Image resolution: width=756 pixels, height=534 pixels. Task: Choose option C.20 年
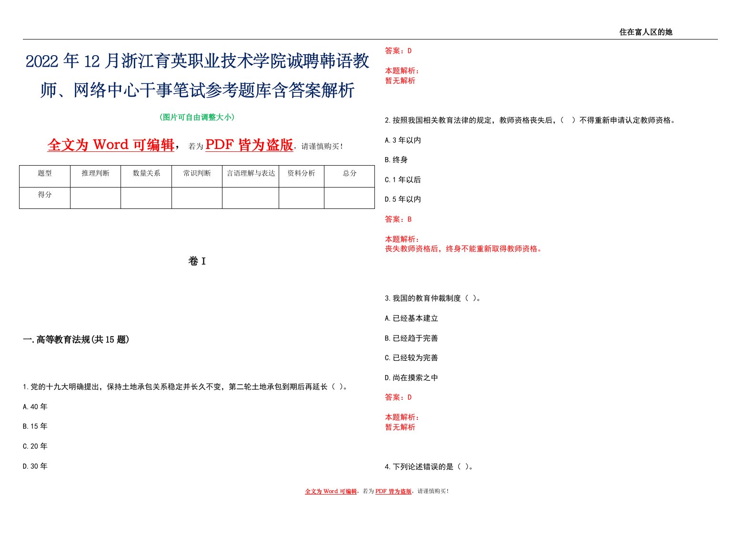[35, 446]
